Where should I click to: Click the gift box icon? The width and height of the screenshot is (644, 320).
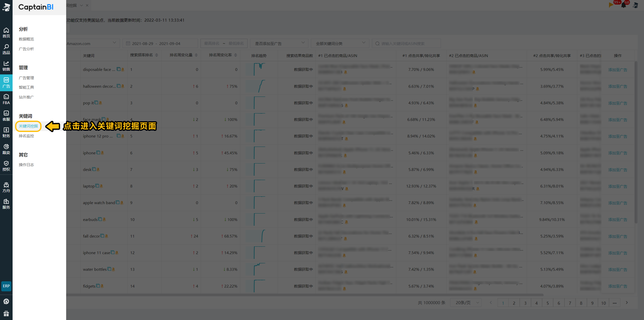pos(6,313)
